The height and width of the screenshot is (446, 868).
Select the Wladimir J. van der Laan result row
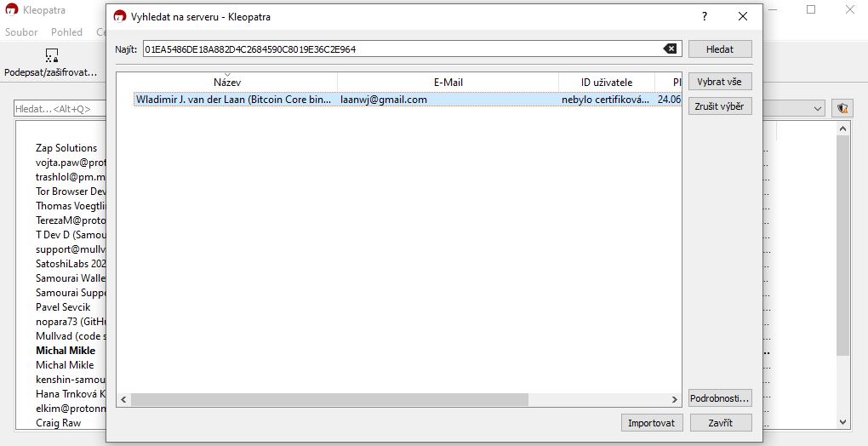click(340, 100)
